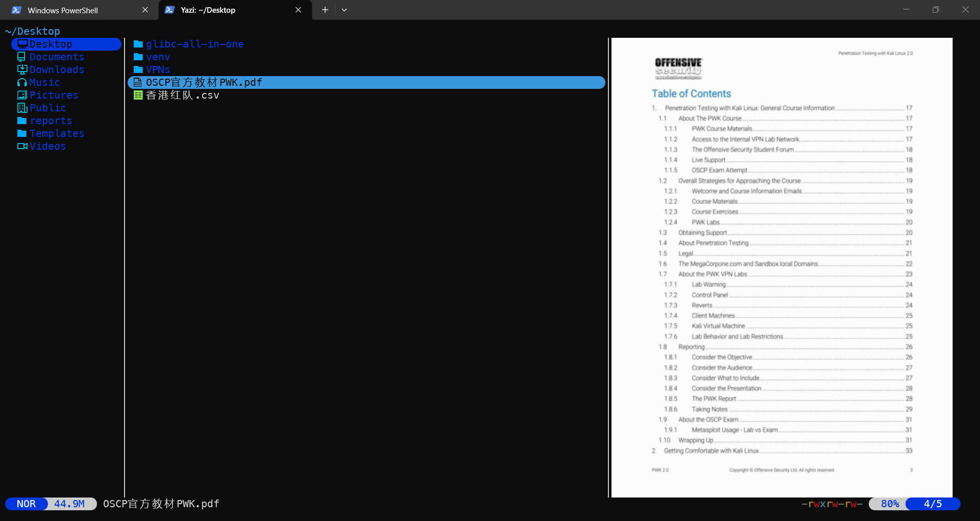This screenshot has height=521, width=980.
Task: Click the Downloads arrow icon
Action: [22, 69]
